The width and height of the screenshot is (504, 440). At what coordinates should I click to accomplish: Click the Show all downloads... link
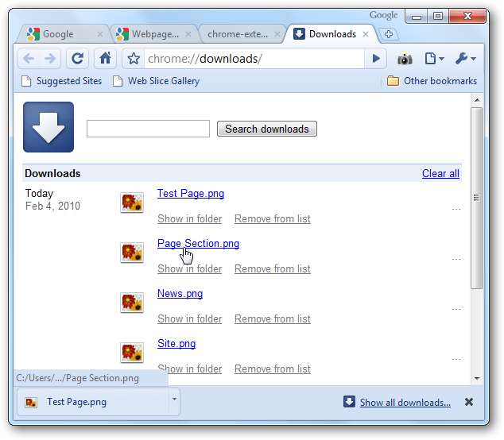(x=405, y=403)
